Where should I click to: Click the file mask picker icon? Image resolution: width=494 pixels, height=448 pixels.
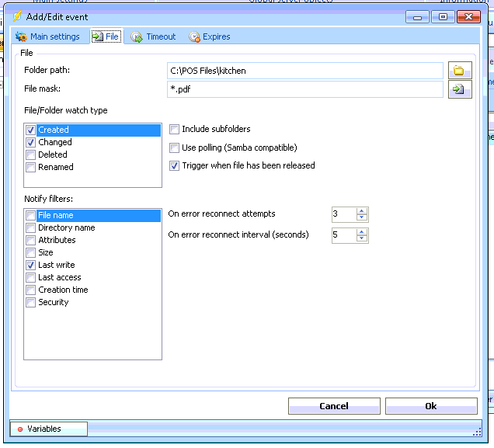tap(459, 89)
